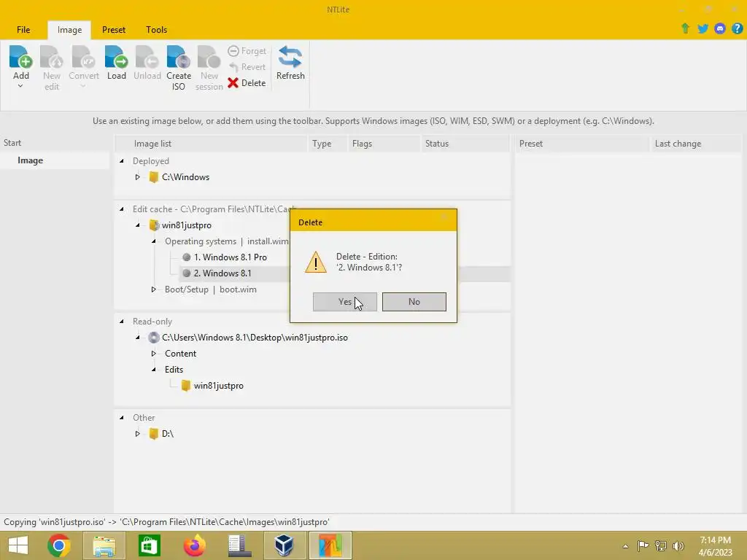Screen dimensions: 747x560
Task: Switch to the Tools ribbon tab
Action: pos(156,29)
